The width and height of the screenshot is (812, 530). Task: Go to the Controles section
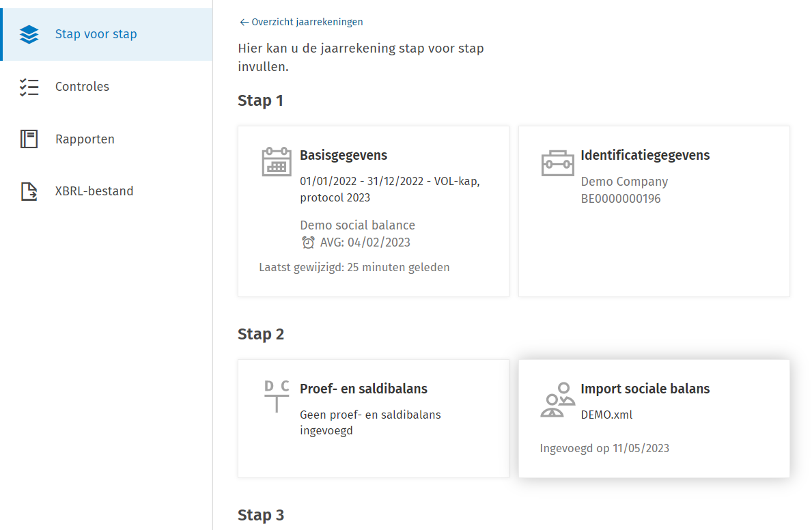[82, 87]
